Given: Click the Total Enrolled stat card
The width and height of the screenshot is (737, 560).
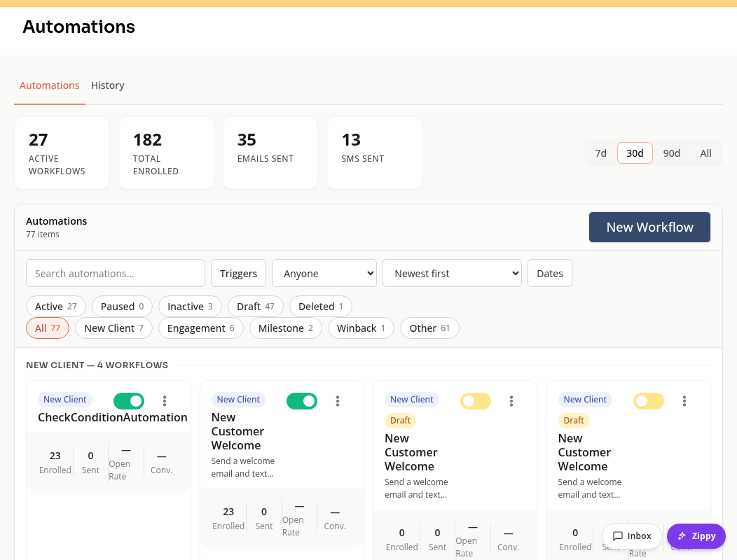Looking at the screenshot, I should (x=167, y=153).
